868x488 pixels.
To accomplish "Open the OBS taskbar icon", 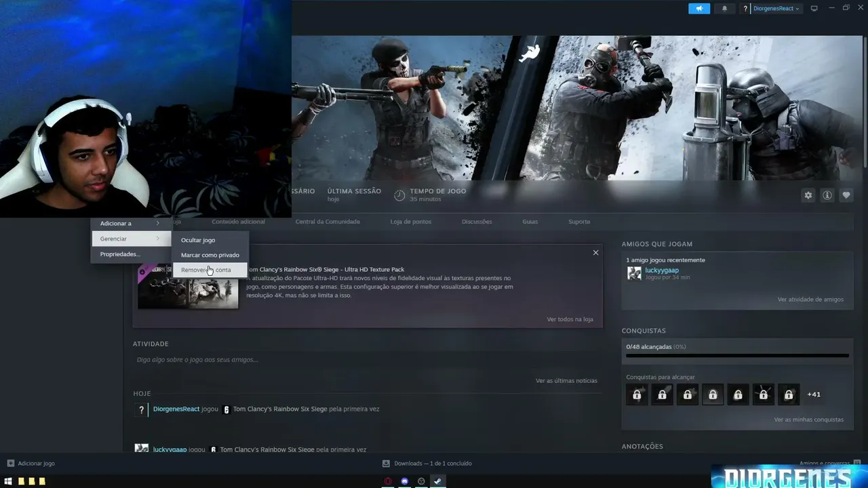I will [421, 481].
